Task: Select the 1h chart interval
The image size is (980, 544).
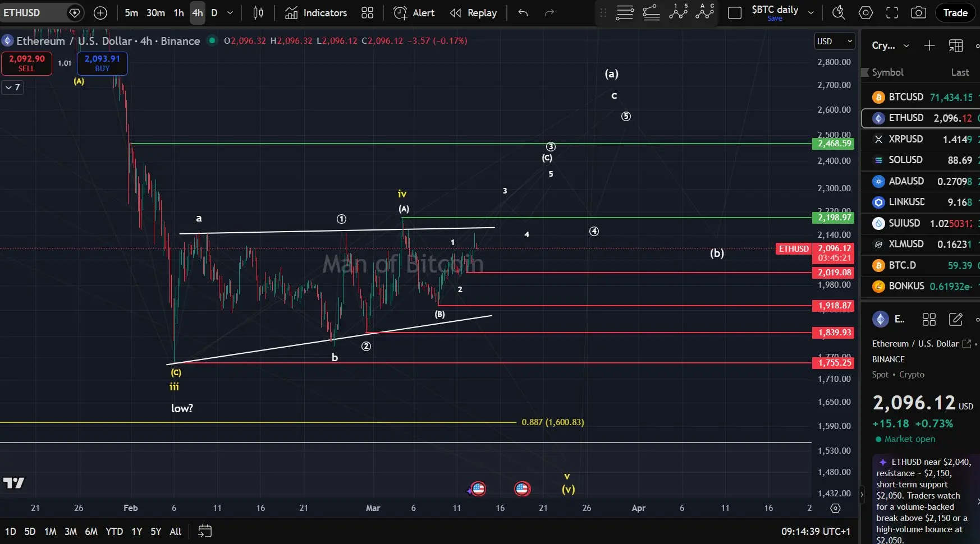Action: tap(178, 13)
